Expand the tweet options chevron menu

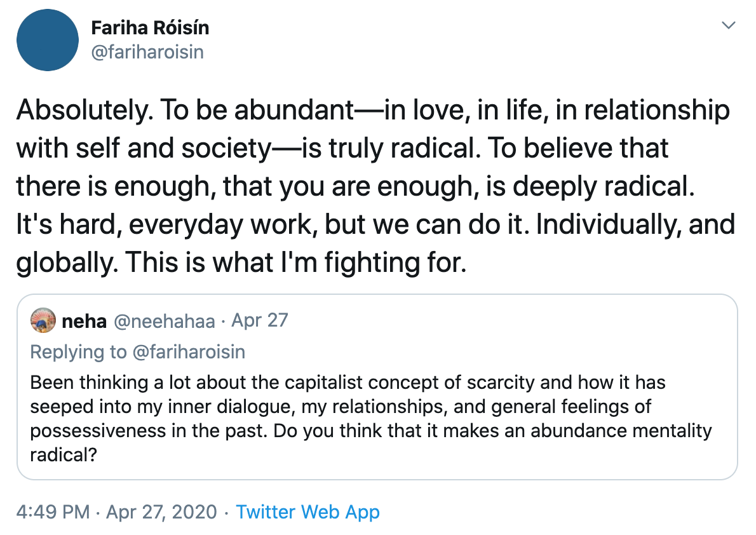coord(728,25)
